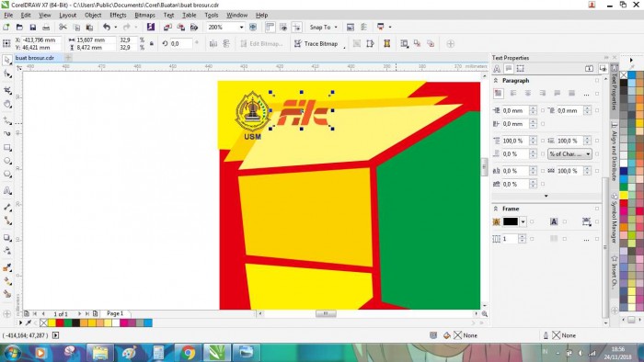The width and height of the screenshot is (644, 362).
Task: Click the Import icon
Action: point(167,27)
